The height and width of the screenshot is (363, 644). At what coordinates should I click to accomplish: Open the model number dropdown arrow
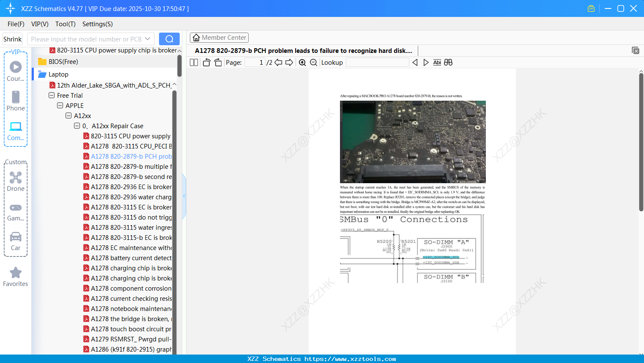tap(148, 39)
